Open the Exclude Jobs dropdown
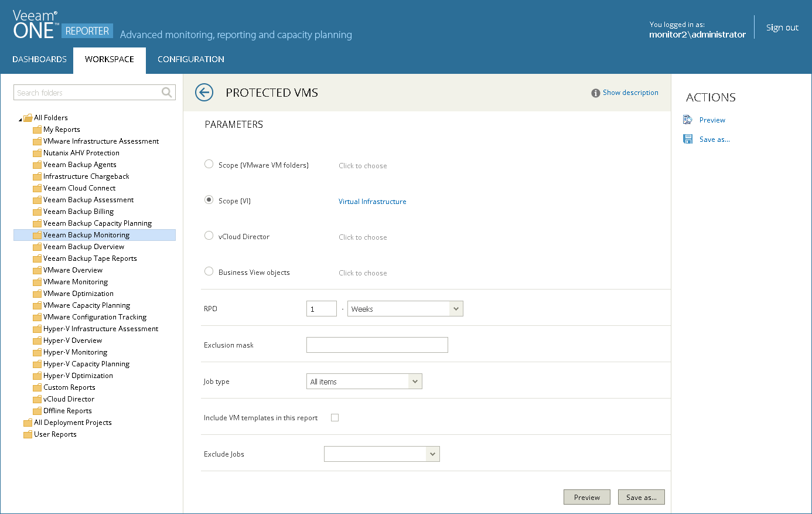This screenshot has width=812, height=514. click(432, 454)
